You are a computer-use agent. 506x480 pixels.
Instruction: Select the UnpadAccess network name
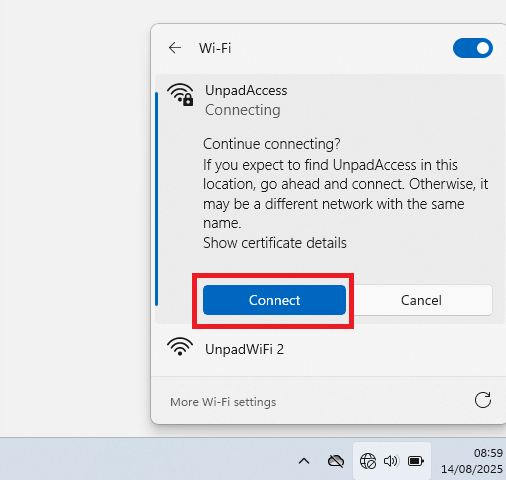(x=246, y=91)
